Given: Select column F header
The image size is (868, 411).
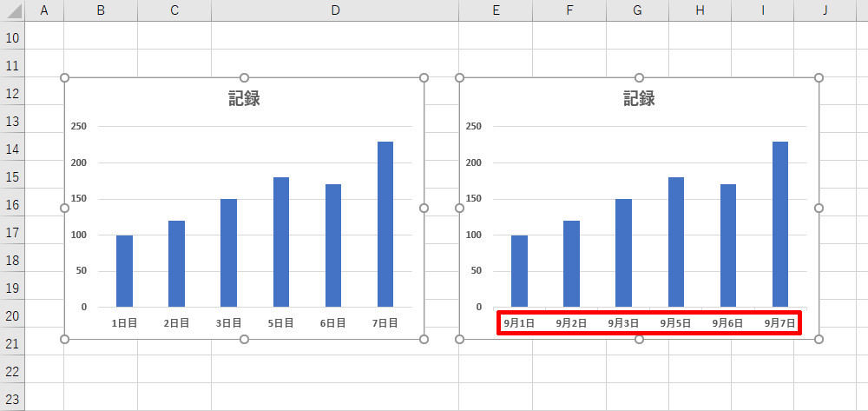Looking at the screenshot, I should [x=569, y=10].
